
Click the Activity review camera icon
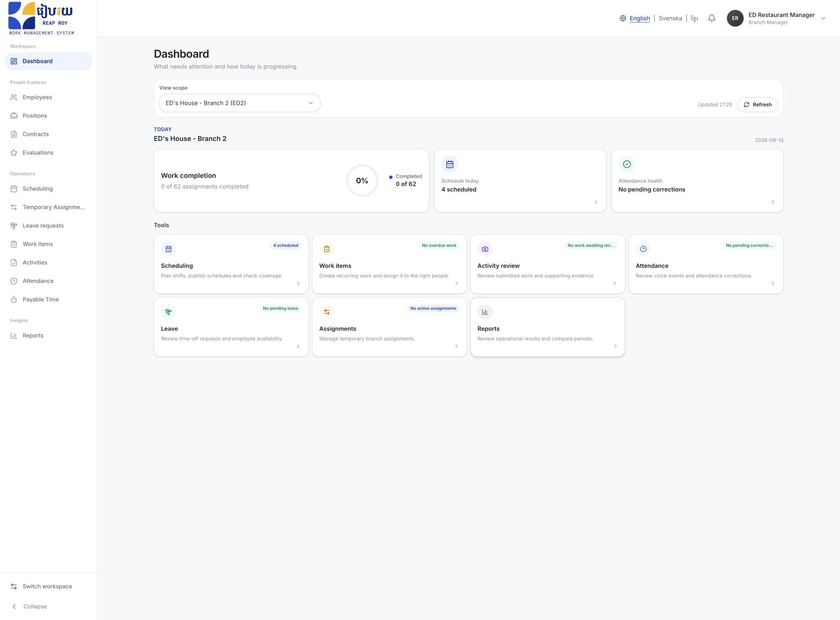(x=485, y=249)
